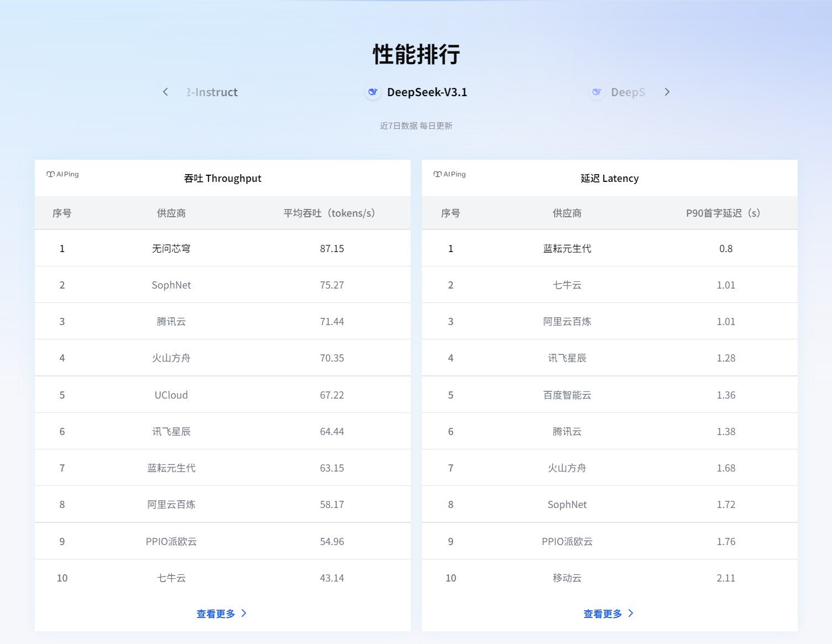Click the faded DeepSeek logo on right
Viewport: 832px width, 644px height.
(596, 92)
